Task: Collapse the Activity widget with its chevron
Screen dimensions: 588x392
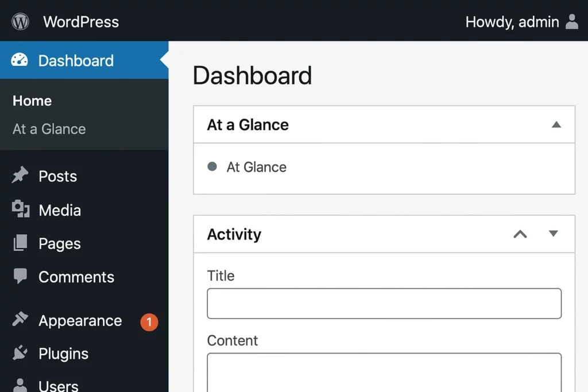Action: coord(520,234)
